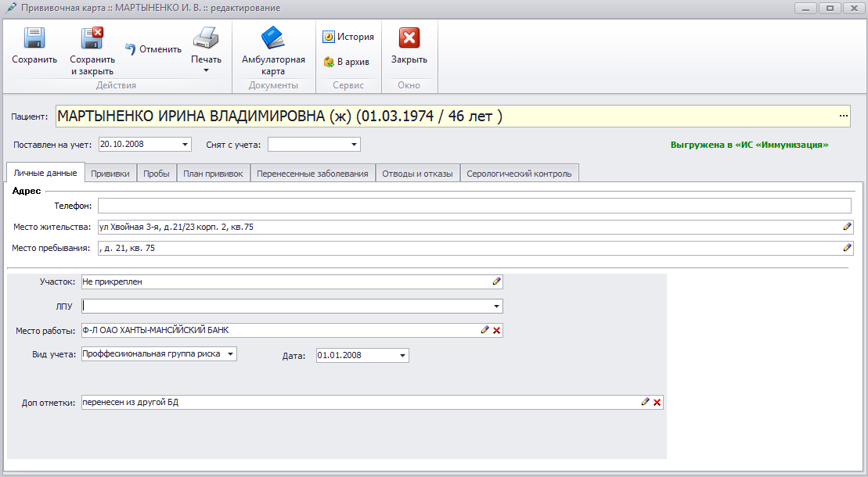This screenshot has width=868, height=477.
Task: Expand the Печать dropdown arrow
Action: pos(207,70)
